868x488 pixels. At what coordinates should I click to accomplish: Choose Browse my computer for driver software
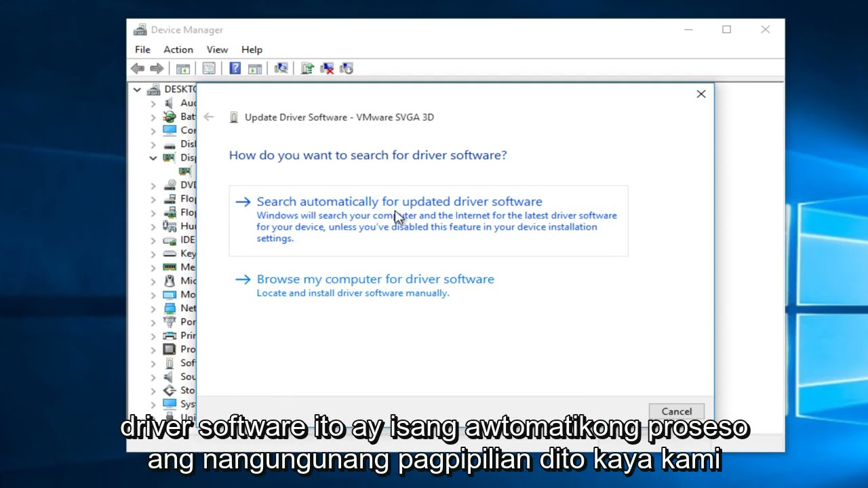[x=429, y=285]
